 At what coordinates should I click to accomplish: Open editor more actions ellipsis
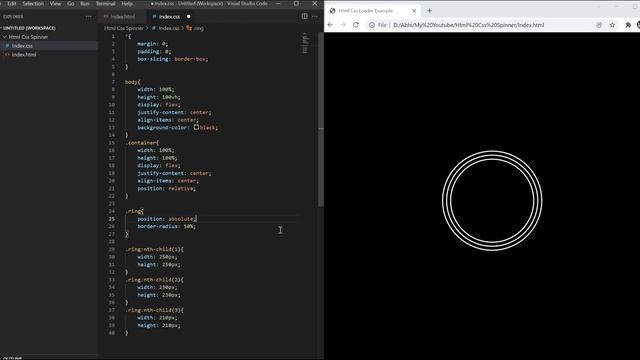click(x=315, y=17)
